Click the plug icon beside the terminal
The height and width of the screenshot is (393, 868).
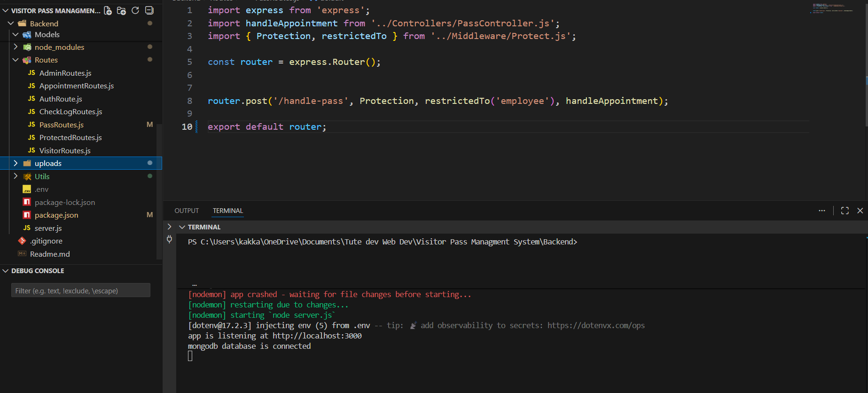169,239
